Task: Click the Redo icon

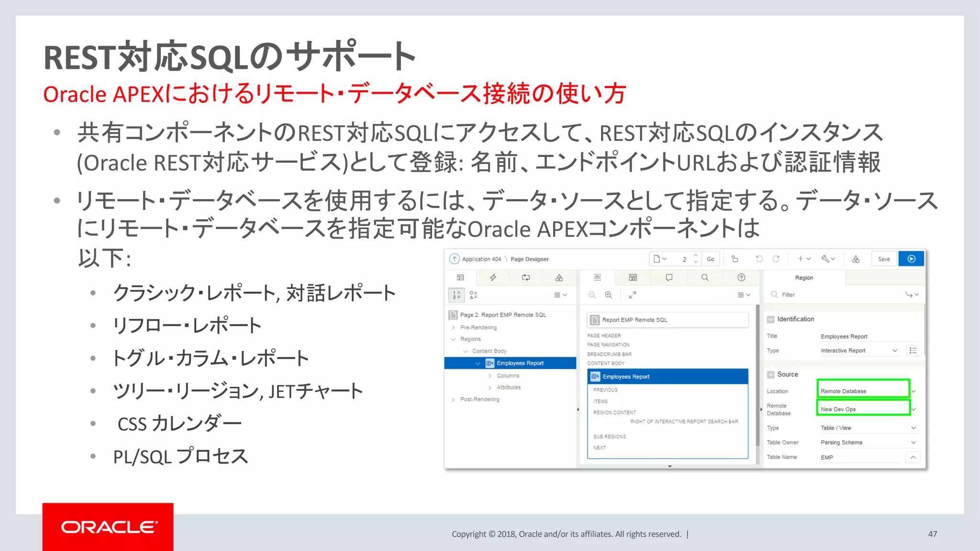Action: 776,259
